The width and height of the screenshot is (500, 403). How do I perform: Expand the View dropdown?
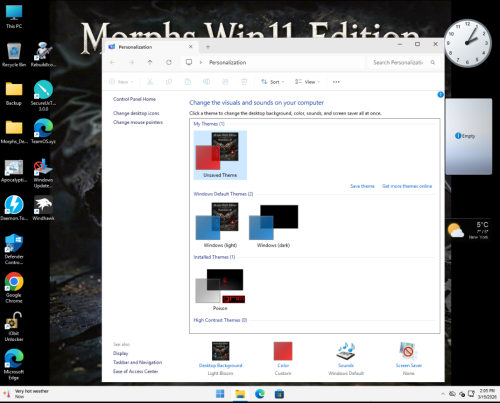click(307, 82)
